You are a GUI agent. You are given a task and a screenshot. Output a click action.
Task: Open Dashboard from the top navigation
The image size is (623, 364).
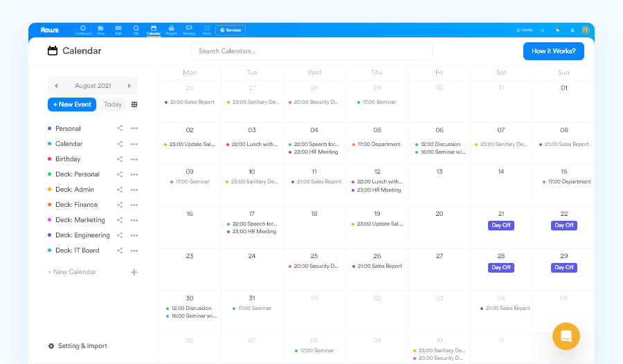point(83,30)
